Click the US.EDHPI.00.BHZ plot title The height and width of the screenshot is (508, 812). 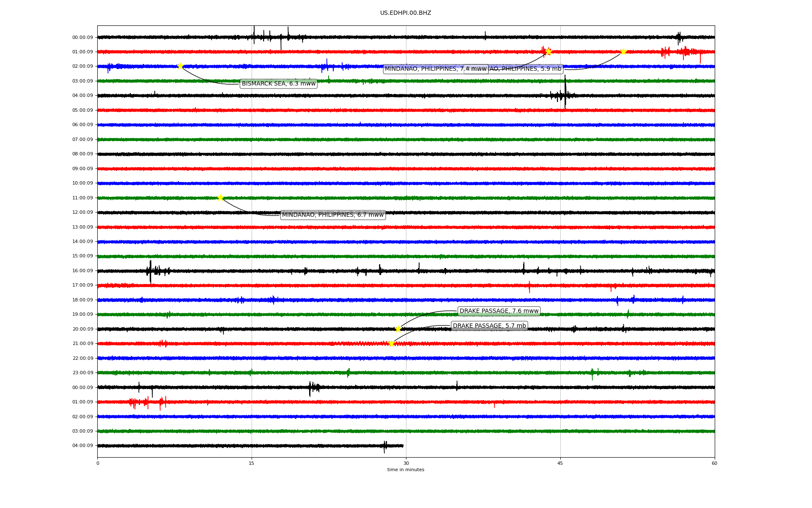coord(405,13)
